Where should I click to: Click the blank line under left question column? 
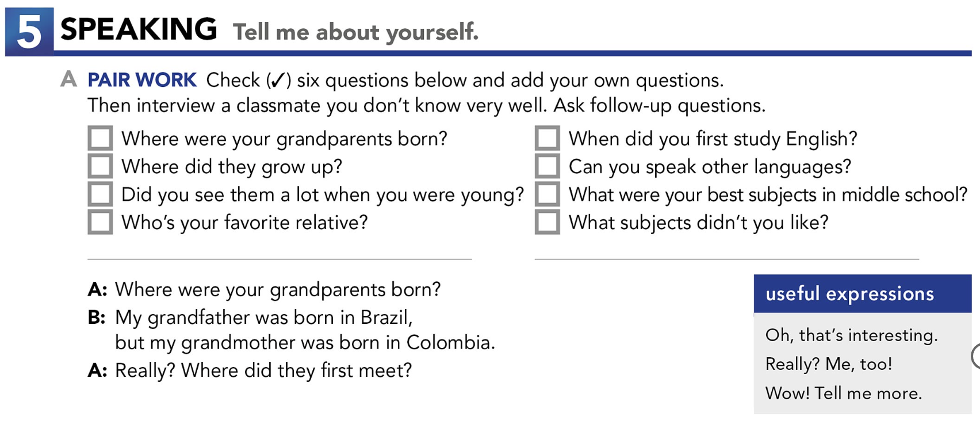(280, 259)
